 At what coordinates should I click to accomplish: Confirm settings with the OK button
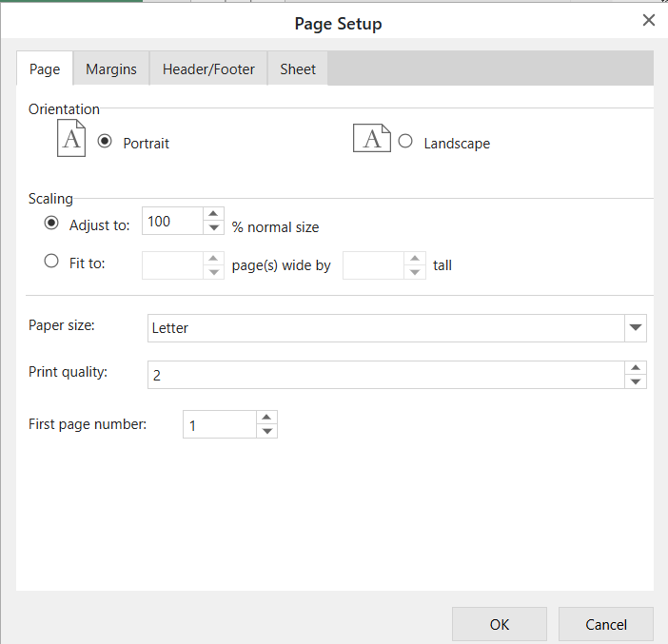point(500,624)
